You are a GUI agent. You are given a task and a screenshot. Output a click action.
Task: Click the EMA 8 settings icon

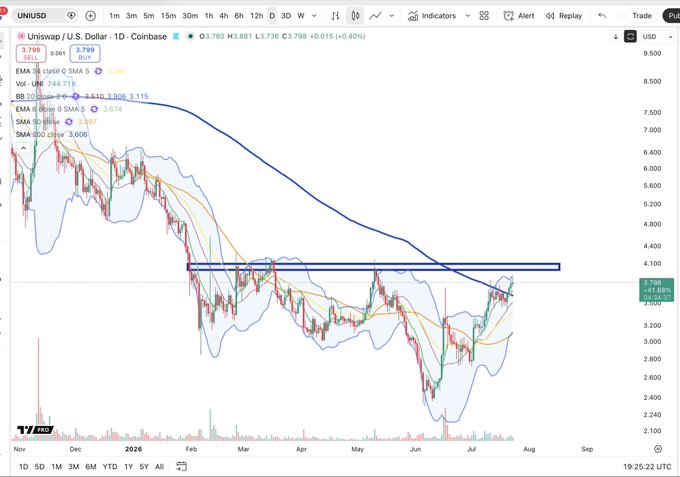point(94,109)
